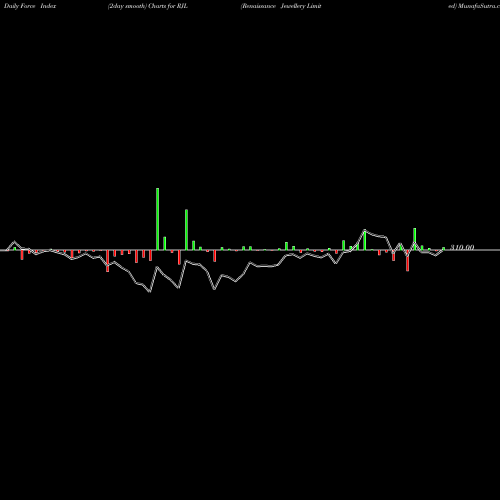
Task: Click the 'Renaissance Jewellery Limit' heading text
Action: 281,6
